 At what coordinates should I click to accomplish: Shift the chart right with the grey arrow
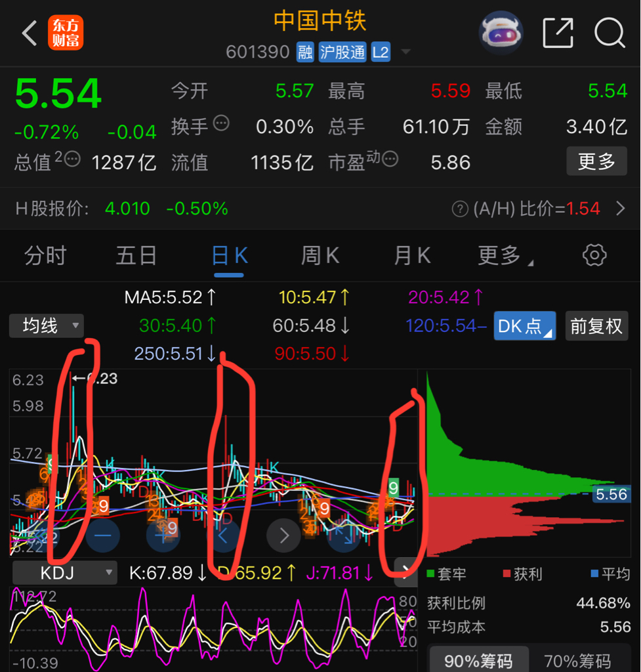(283, 535)
